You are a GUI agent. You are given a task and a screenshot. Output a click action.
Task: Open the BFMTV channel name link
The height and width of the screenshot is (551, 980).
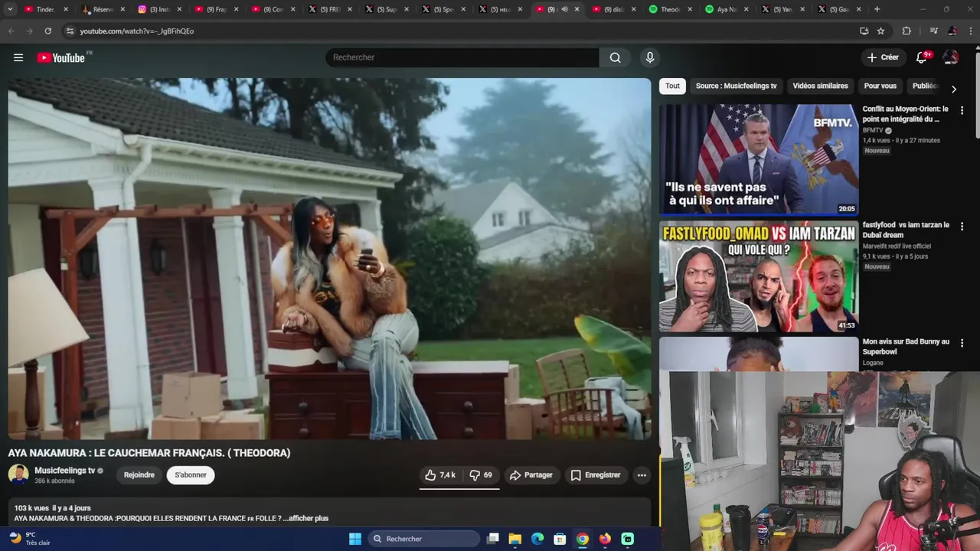[873, 130]
